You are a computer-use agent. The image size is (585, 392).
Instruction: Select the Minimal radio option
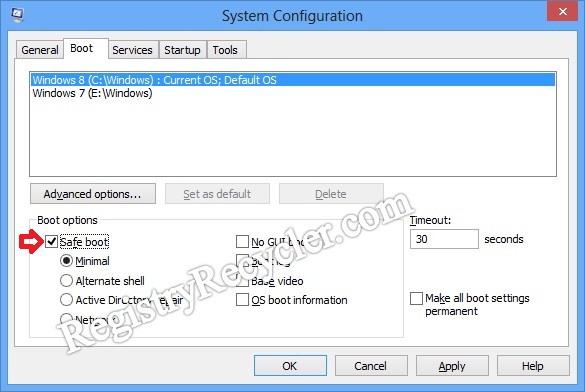(x=66, y=261)
